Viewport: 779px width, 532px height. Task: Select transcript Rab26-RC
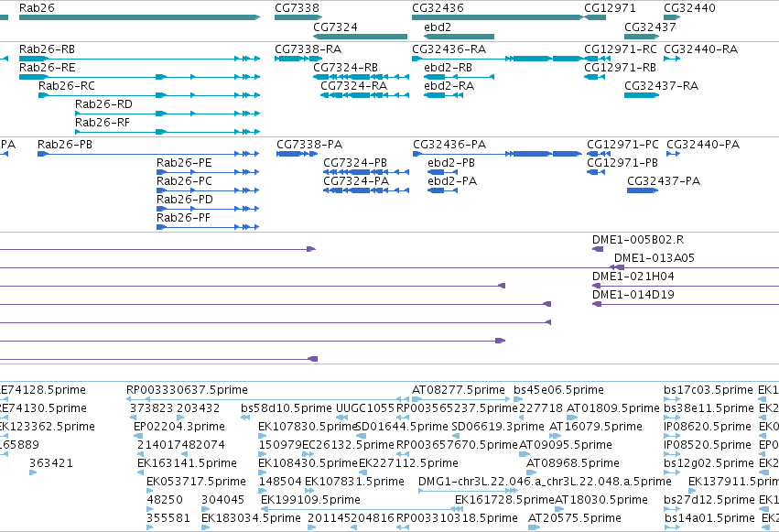(x=149, y=95)
